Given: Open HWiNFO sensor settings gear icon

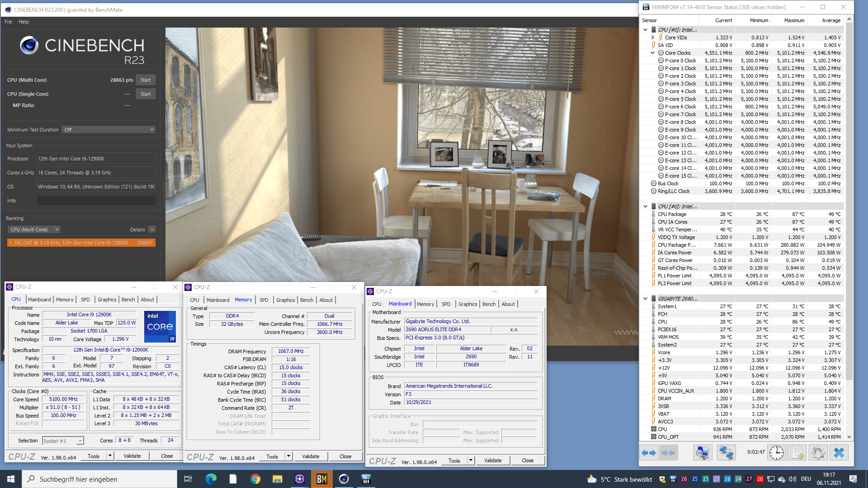Looking at the screenshot, I should [818, 453].
